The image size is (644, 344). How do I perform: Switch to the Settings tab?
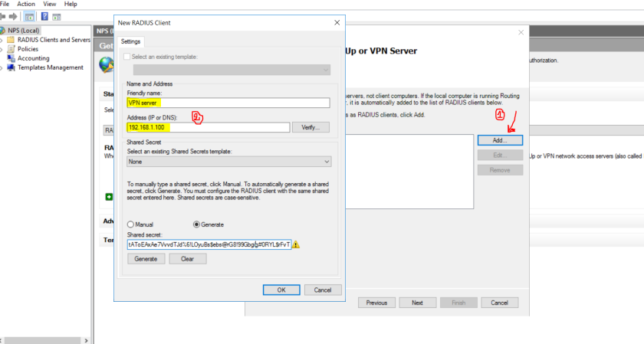(x=130, y=41)
